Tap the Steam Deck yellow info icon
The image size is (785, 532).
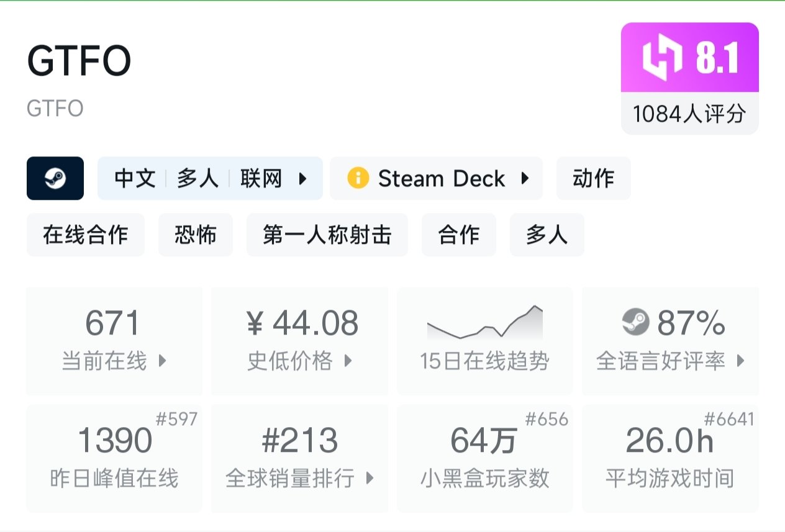click(358, 179)
